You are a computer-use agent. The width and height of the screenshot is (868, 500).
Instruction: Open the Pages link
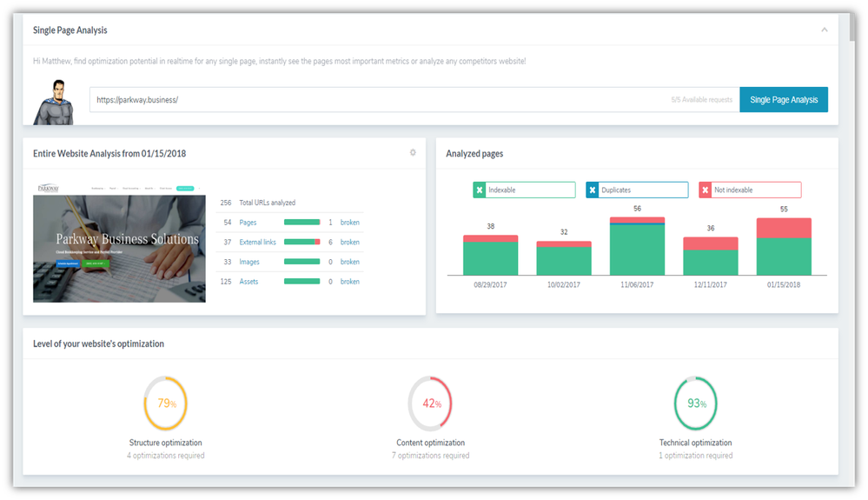[248, 223]
